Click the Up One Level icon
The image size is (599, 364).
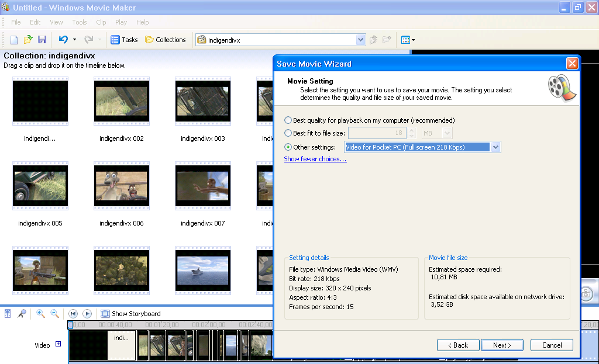pos(374,40)
